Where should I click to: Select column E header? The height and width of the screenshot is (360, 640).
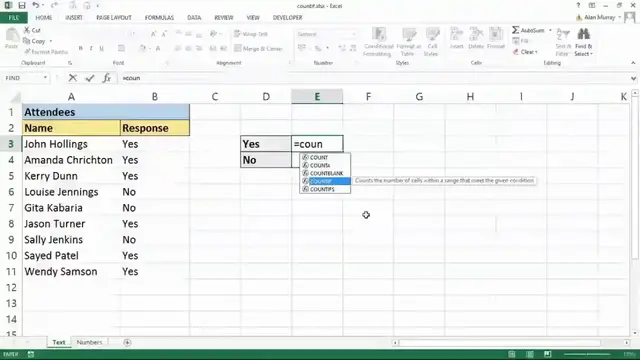point(317,97)
